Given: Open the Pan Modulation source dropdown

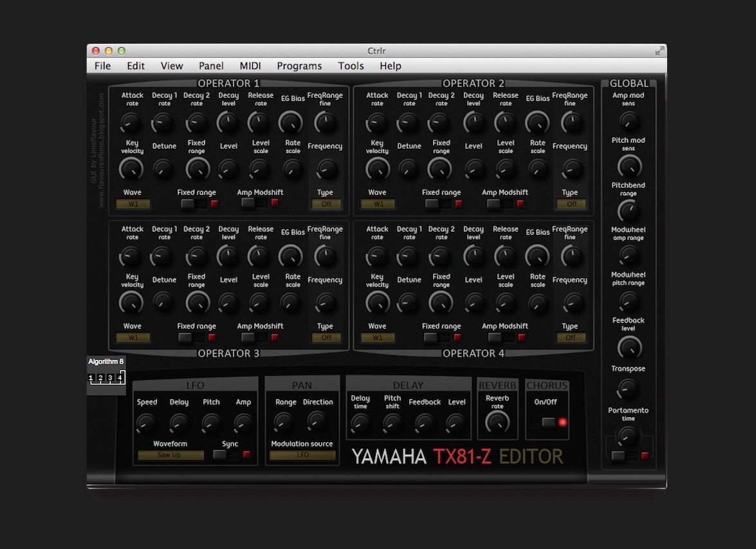Looking at the screenshot, I should [x=302, y=455].
